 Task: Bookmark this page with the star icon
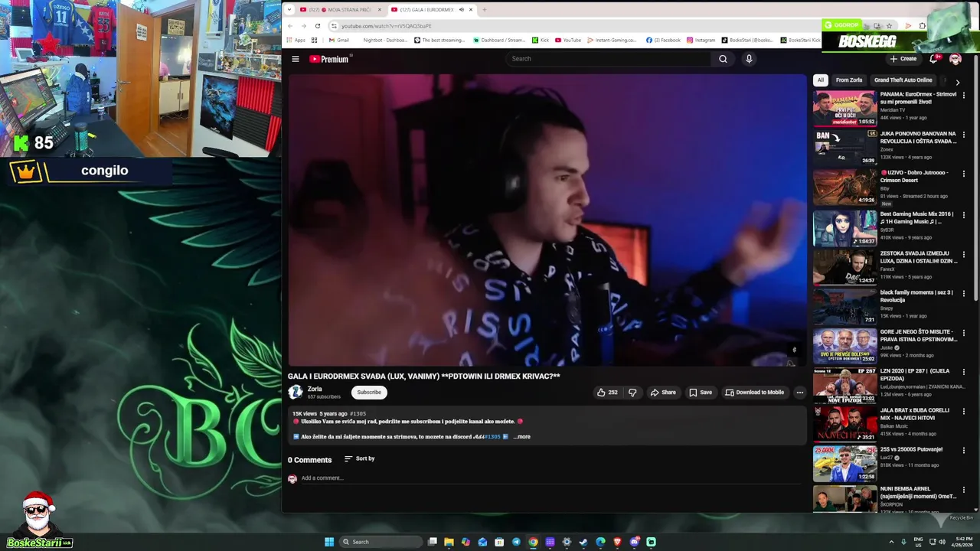(889, 26)
